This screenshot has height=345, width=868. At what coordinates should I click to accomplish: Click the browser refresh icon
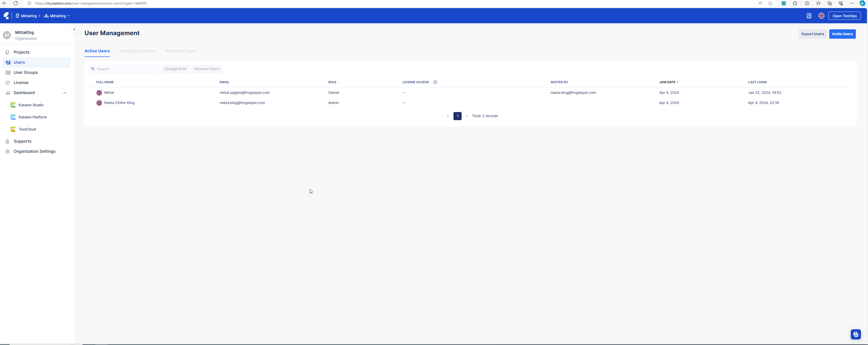point(15,3)
